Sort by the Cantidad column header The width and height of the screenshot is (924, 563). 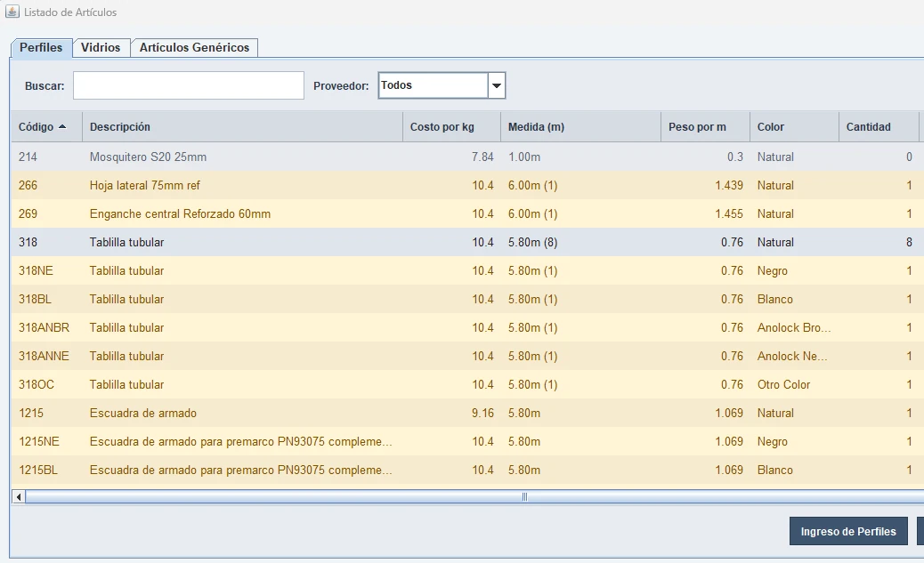878,126
